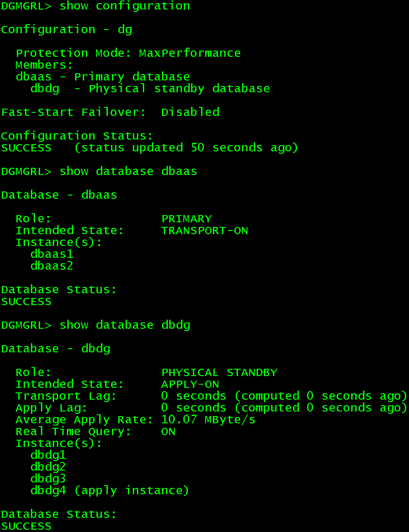
Task: Click the 'Protection Mode: MaxPerformance' line
Action: point(128,53)
